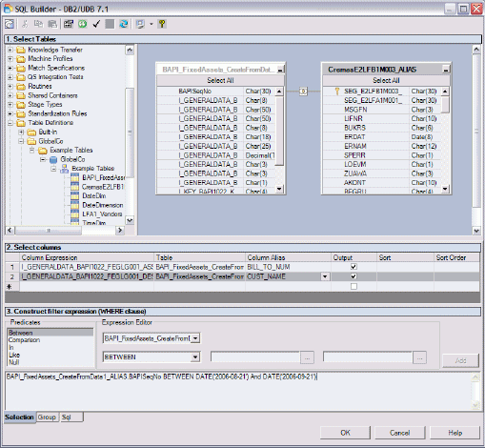Click the CremasE2LFB1 table icon in tree
485x448 pixels.
(75, 187)
